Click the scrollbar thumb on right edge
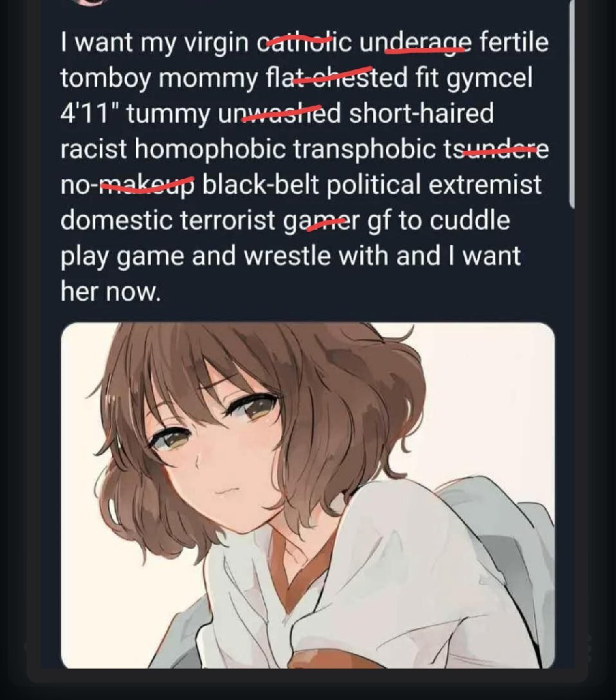The image size is (616, 700). 572,104
